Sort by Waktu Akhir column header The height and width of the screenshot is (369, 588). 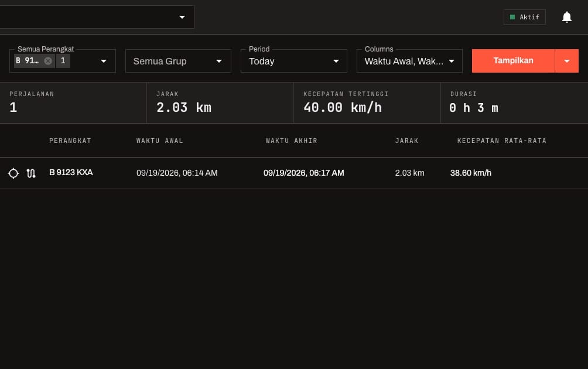pos(292,141)
